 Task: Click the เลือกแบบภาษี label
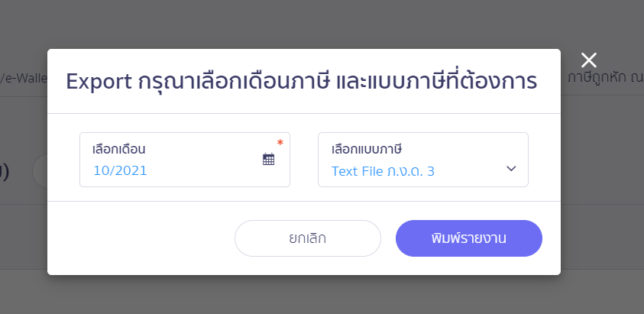[367, 148]
